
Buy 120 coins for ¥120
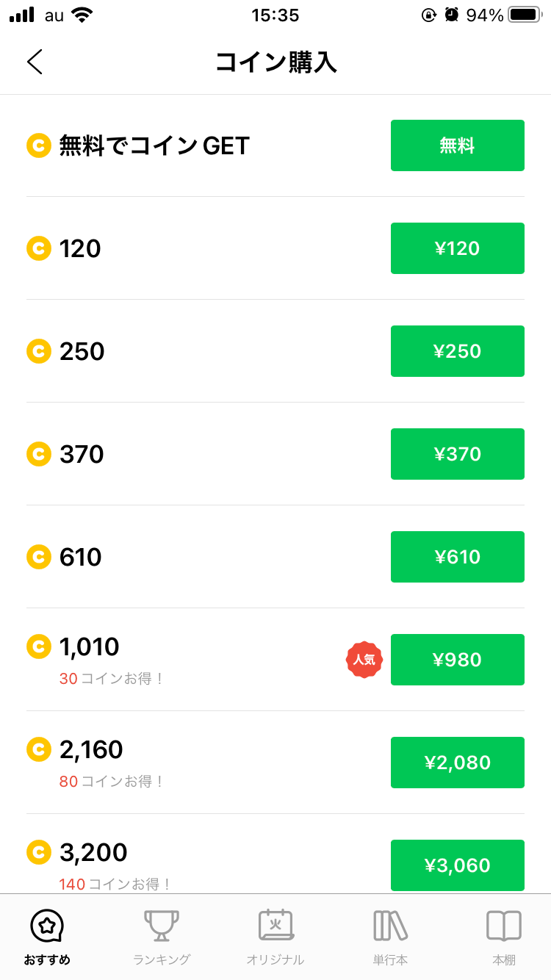coord(457,248)
